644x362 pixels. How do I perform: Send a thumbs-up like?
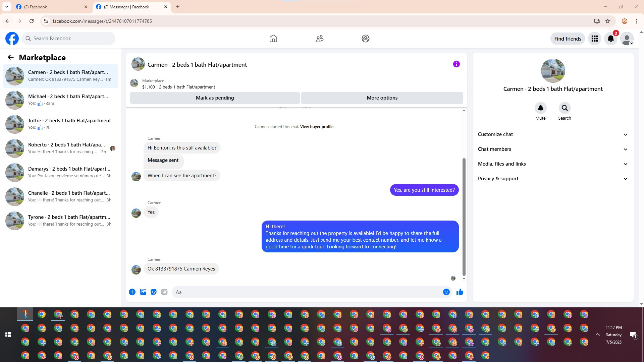[460, 292]
